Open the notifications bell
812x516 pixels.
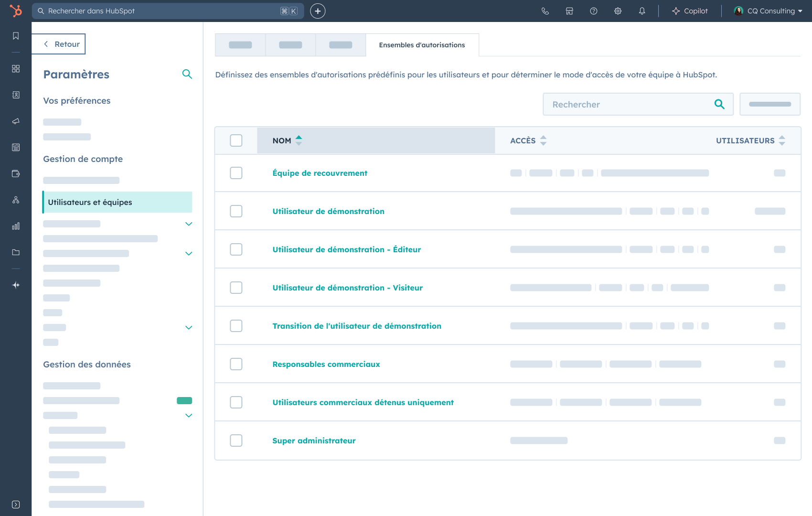(642, 11)
